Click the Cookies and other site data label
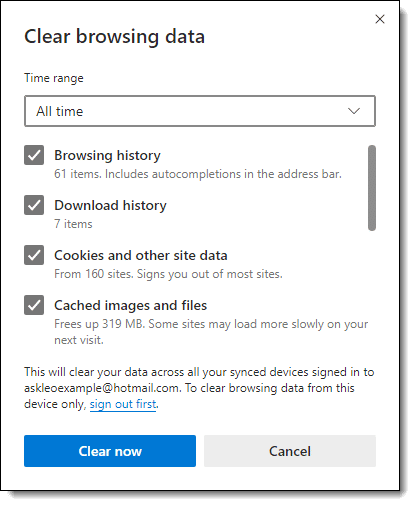Viewport: 415px width, 506px height. [141, 255]
